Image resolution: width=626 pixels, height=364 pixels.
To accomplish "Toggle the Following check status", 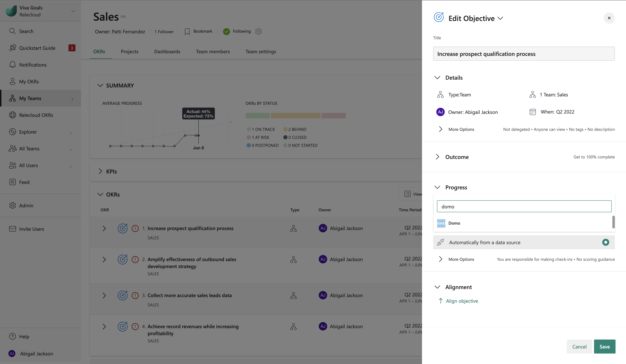I will tap(226, 32).
